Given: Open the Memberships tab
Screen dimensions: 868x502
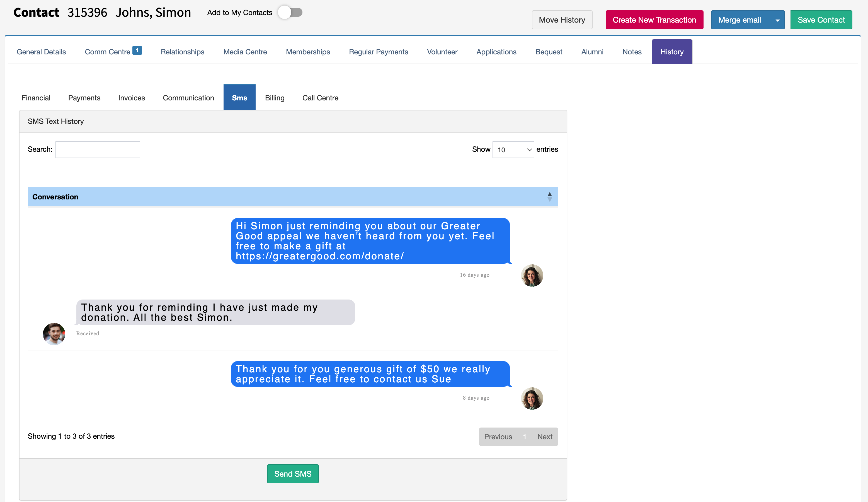Looking at the screenshot, I should pyautogui.click(x=308, y=52).
